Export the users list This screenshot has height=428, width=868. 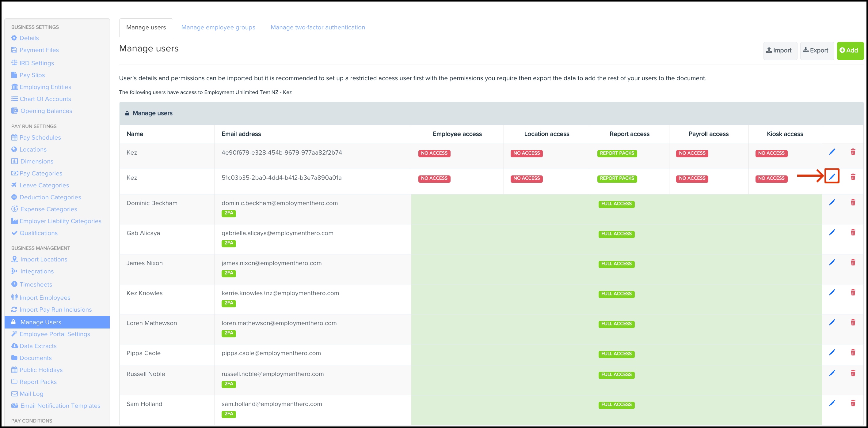tap(817, 51)
